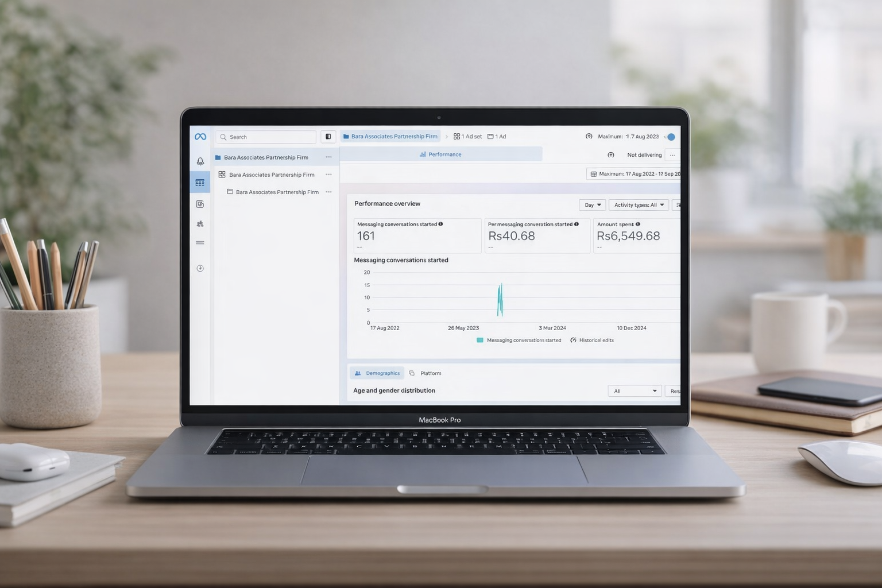Toggle Historical edits in chart legend
This screenshot has width=882, height=588.
(x=592, y=341)
